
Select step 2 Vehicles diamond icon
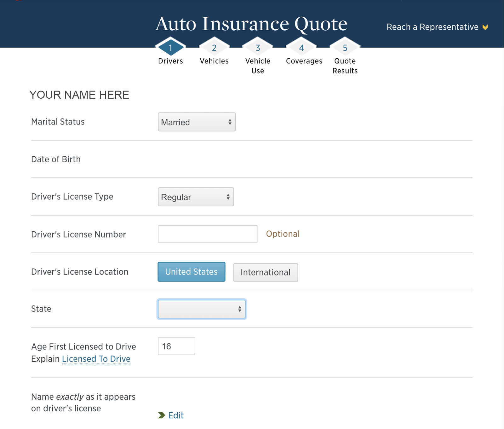coord(214,48)
